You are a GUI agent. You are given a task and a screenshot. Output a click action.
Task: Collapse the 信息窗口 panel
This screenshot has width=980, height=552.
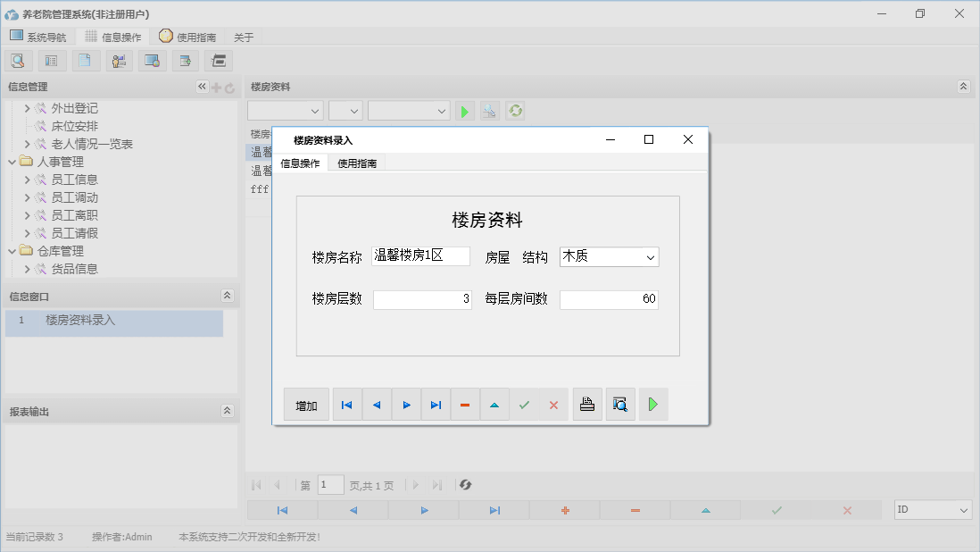pyautogui.click(x=228, y=295)
